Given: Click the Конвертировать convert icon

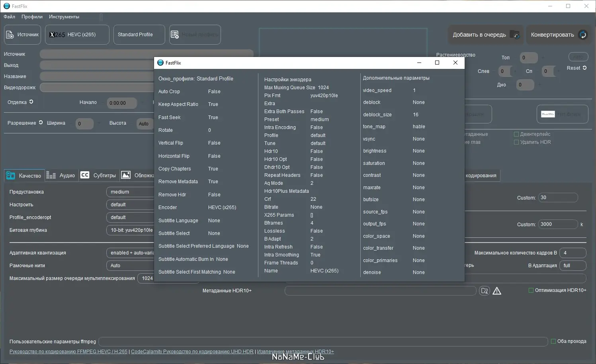Looking at the screenshot, I should pyautogui.click(x=582, y=35).
